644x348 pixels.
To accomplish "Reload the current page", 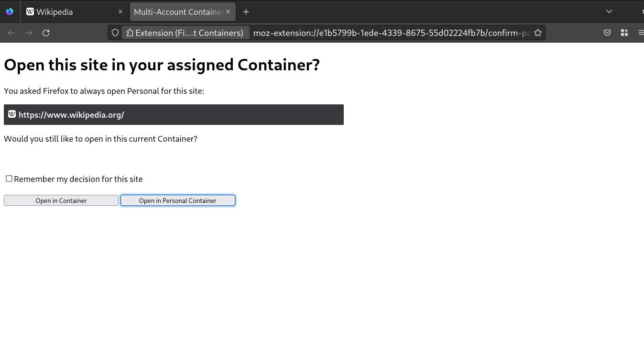I will 46,33.
